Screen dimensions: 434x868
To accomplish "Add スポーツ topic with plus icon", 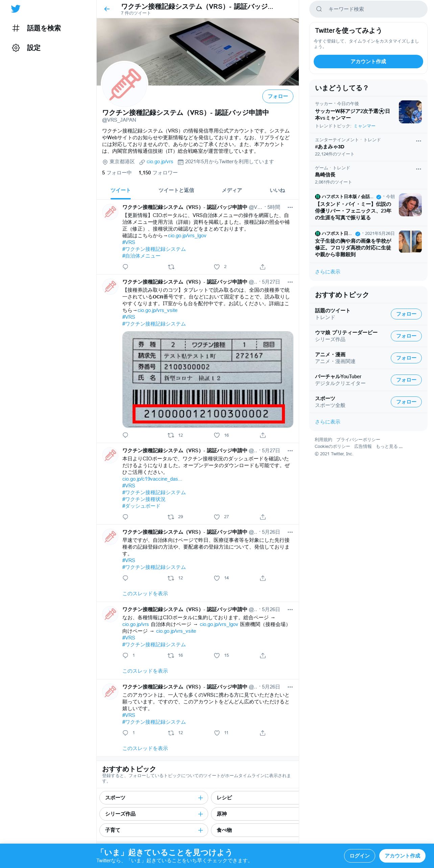I will [200, 798].
